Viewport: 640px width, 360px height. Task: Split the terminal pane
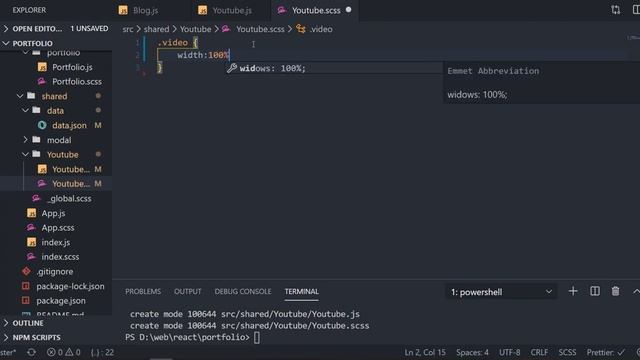595,291
